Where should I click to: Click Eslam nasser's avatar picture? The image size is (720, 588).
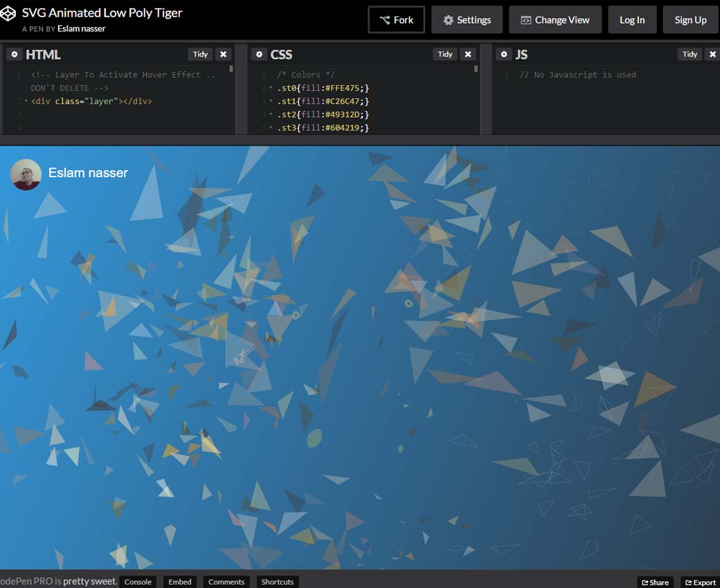coord(26,174)
